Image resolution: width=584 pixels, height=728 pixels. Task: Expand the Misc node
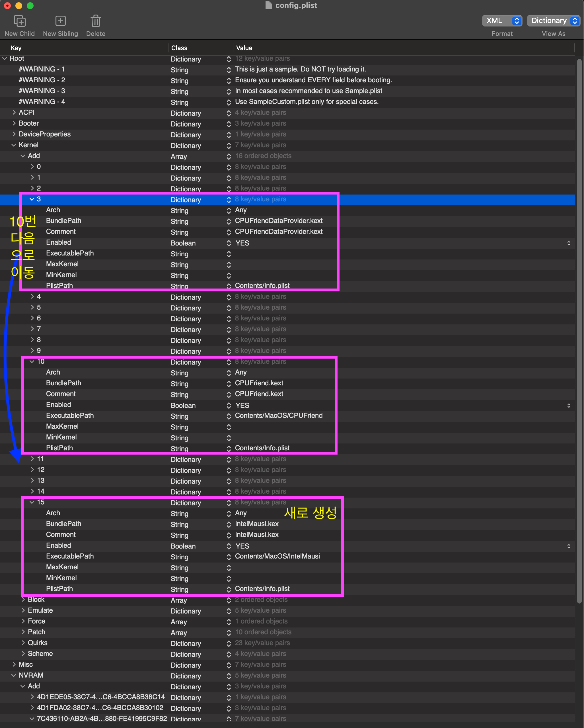(x=14, y=664)
